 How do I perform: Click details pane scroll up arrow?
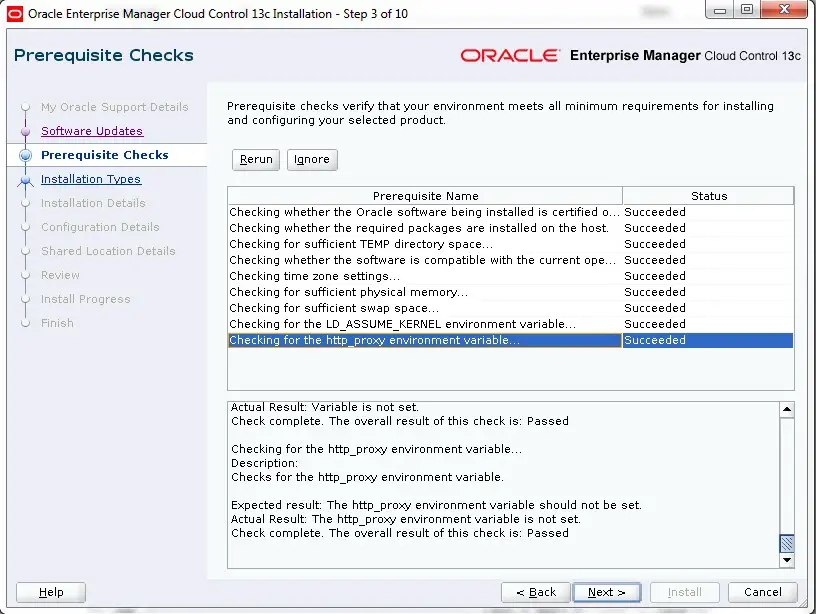tap(787, 410)
